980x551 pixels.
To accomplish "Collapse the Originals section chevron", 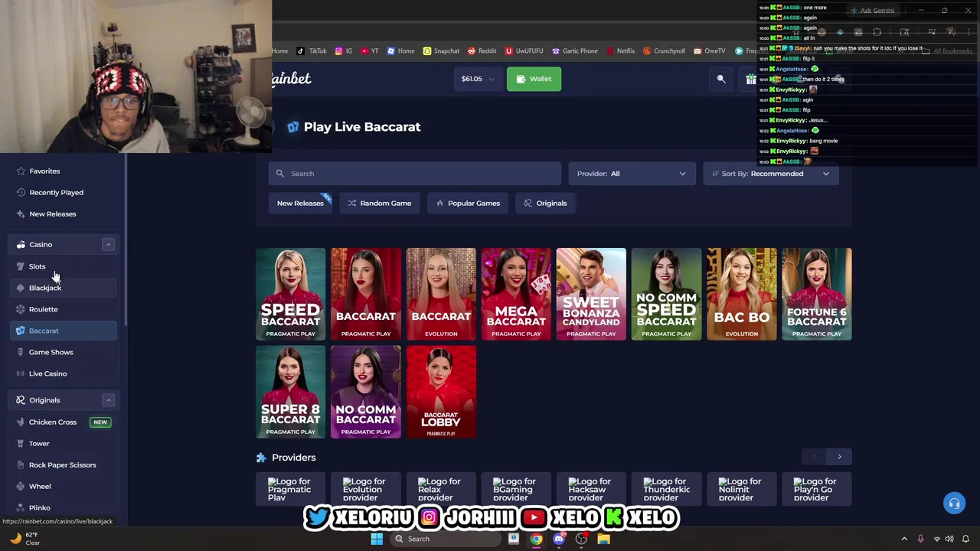I will 108,399.
